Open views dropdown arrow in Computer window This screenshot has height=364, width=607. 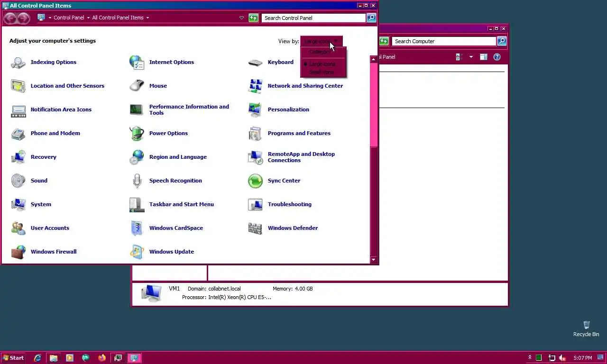[471, 57]
